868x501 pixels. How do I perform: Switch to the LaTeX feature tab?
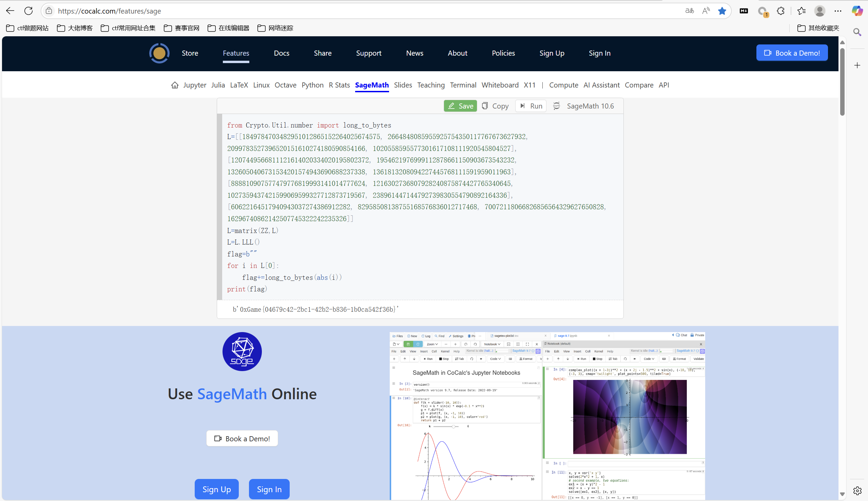click(239, 85)
